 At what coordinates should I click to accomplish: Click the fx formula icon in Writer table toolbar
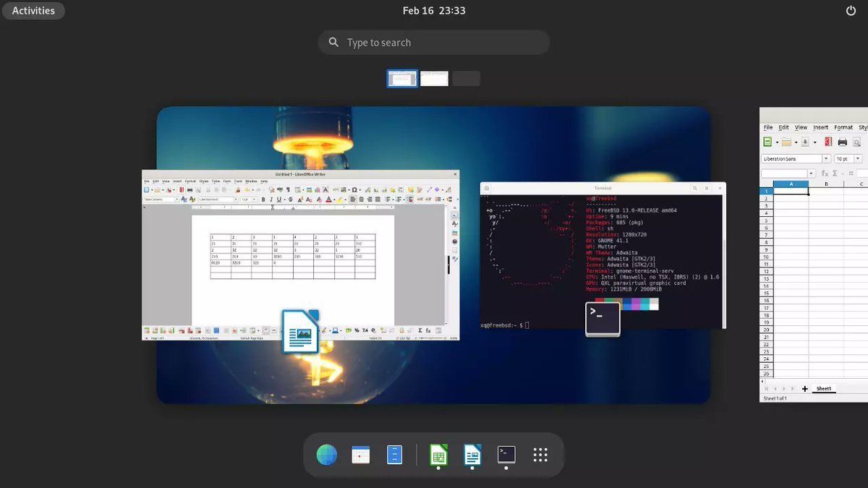tap(428, 330)
